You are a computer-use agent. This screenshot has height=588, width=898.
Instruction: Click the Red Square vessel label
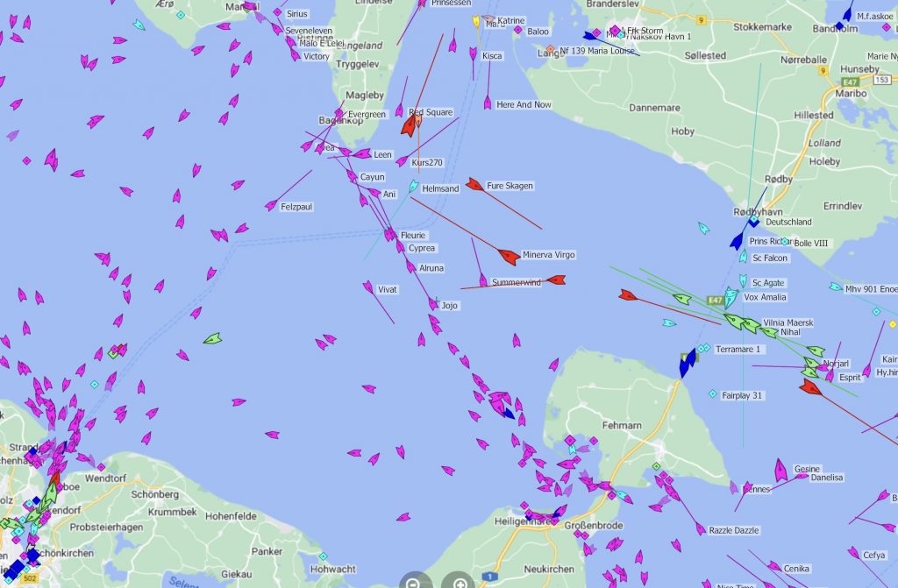(431, 112)
